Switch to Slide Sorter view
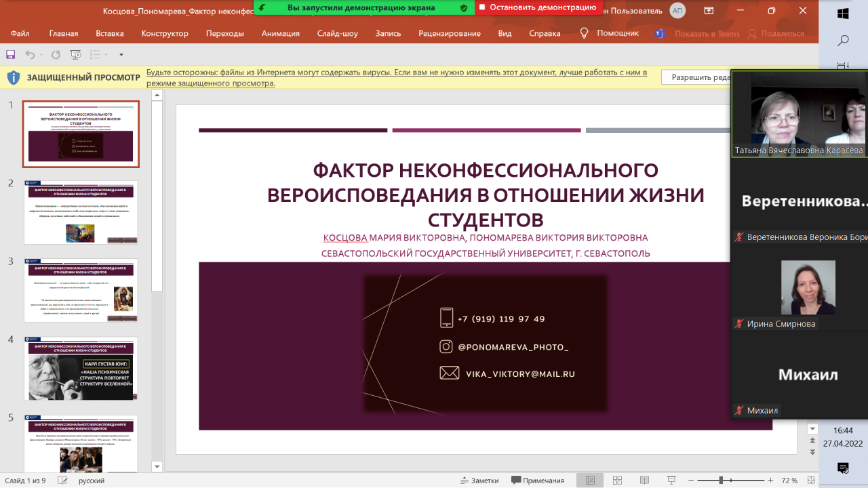Screen dimensions: 868x488 point(616,481)
